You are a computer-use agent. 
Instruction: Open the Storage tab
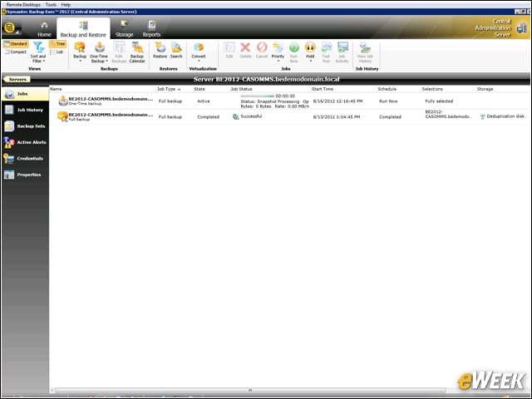coord(124,29)
